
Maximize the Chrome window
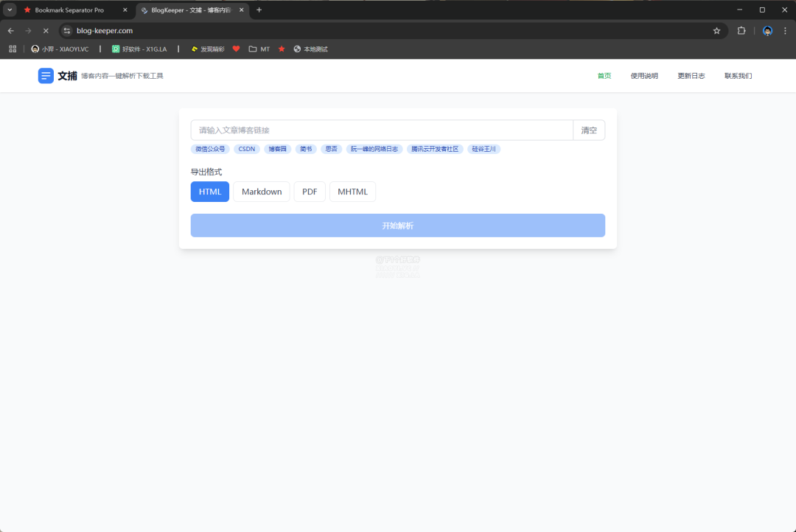tap(762, 10)
